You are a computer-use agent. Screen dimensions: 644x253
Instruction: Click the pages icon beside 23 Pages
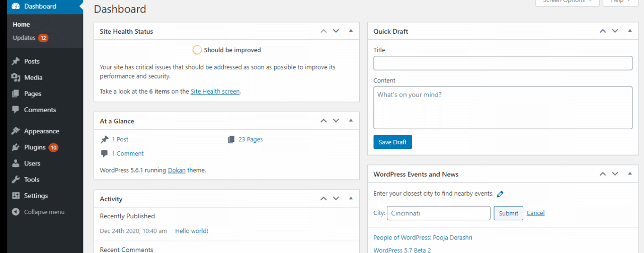click(x=231, y=139)
